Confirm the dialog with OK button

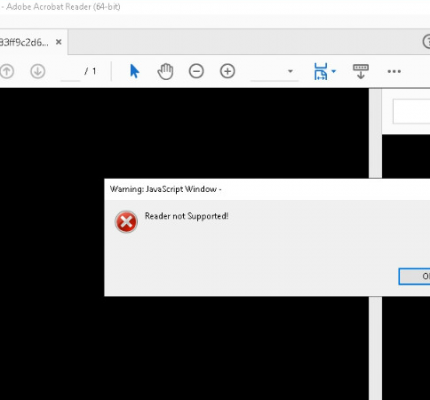coord(414,276)
